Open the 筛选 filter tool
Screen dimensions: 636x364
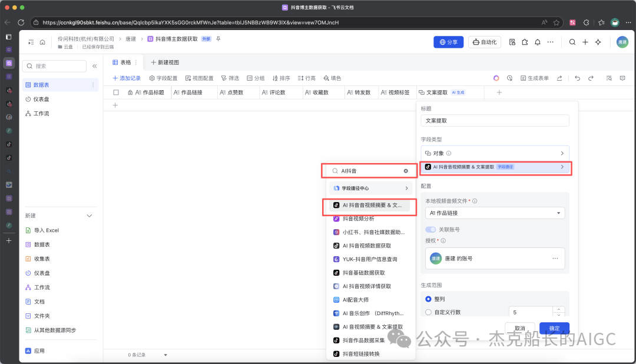point(230,78)
